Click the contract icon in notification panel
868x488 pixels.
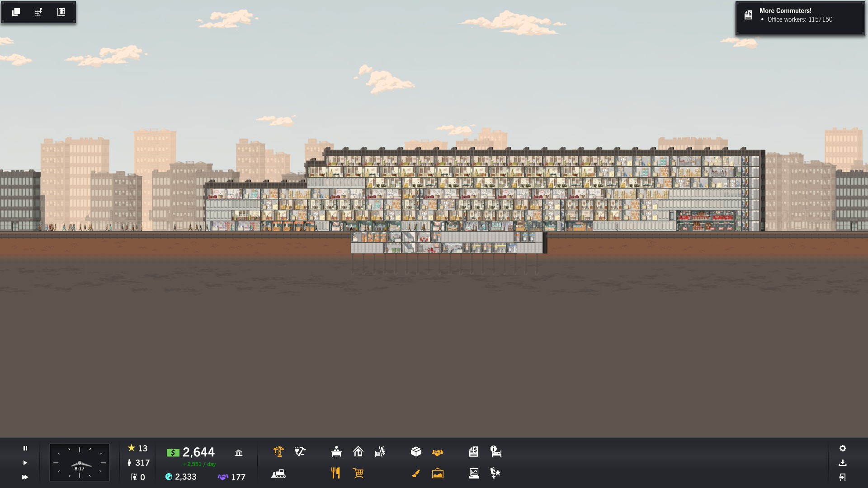748,15
